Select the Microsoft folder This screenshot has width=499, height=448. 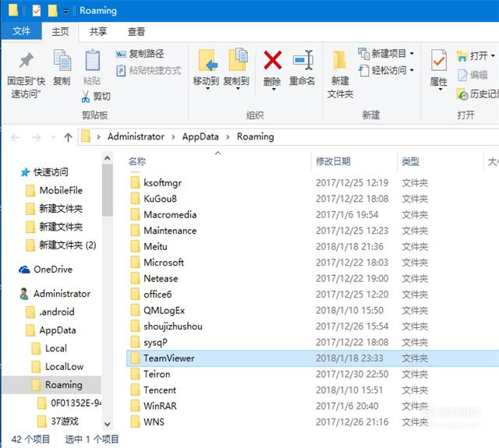[157, 263]
